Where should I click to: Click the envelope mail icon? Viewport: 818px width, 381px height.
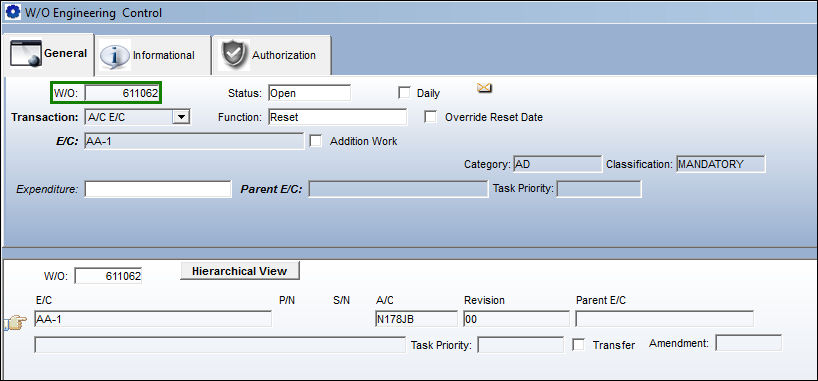[x=485, y=88]
